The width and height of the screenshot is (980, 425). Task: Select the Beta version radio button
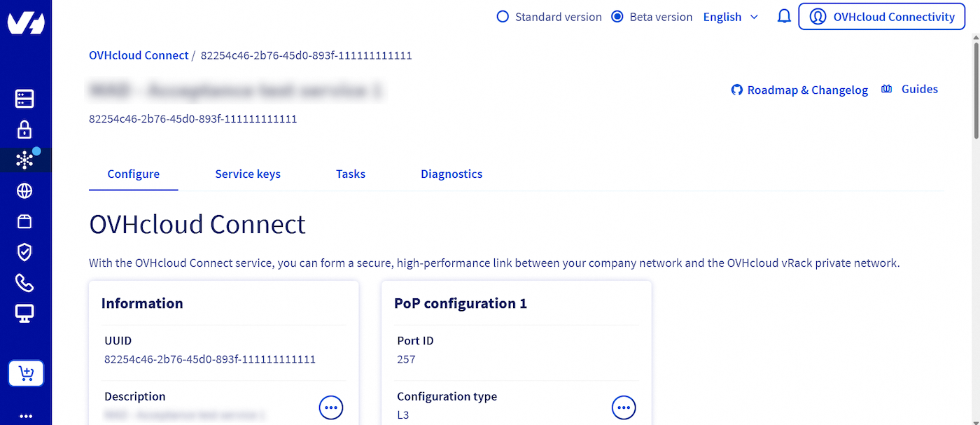click(617, 17)
